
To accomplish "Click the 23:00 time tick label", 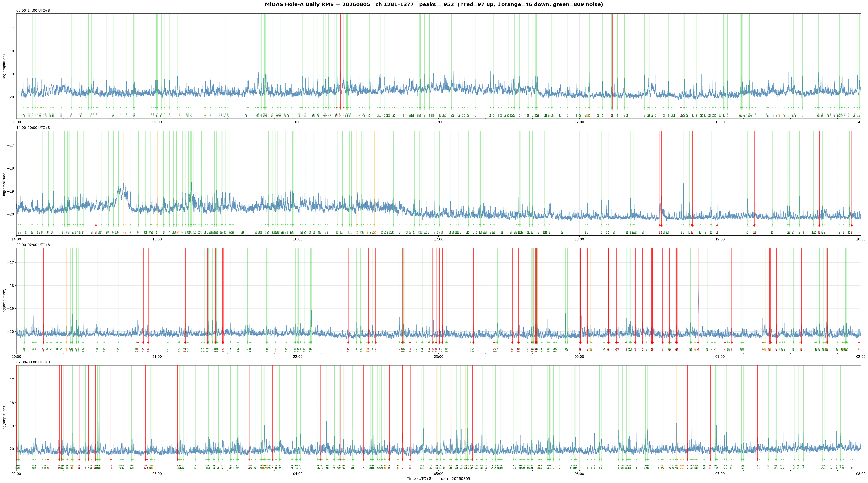I will pyautogui.click(x=438, y=356).
